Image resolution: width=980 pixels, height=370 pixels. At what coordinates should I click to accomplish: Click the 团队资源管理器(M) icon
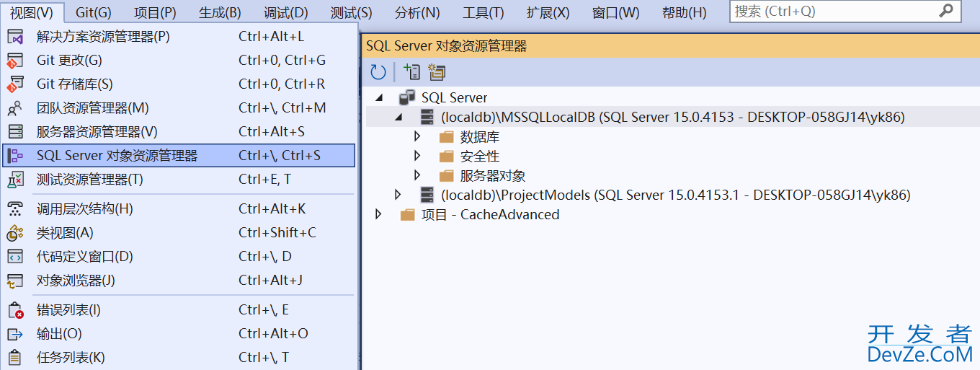(x=15, y=108)
